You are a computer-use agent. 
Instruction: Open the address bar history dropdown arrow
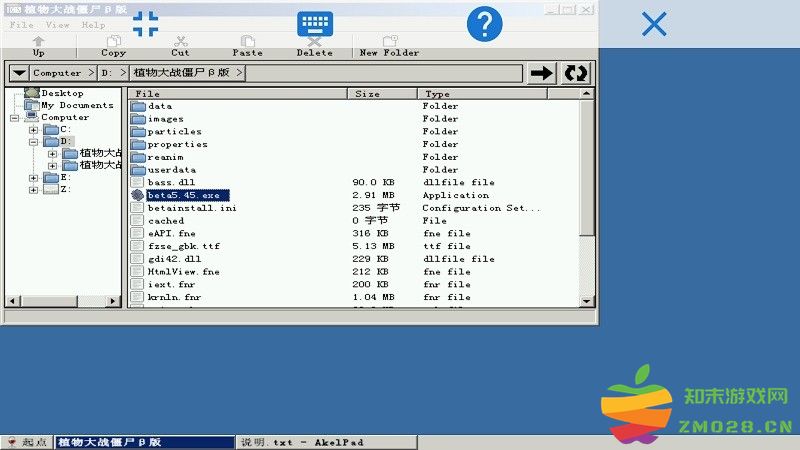pos(19,73)
